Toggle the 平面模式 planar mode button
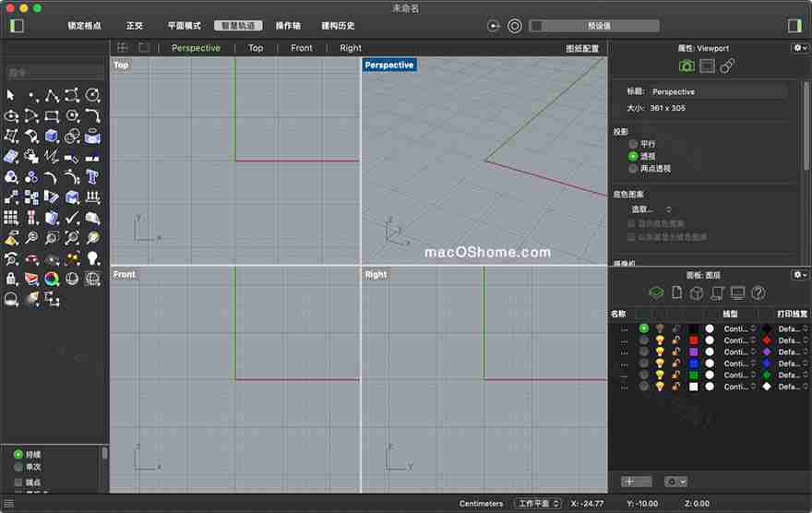Image resolution: width=812 pixels, height=513 pixels. [185, 26]
